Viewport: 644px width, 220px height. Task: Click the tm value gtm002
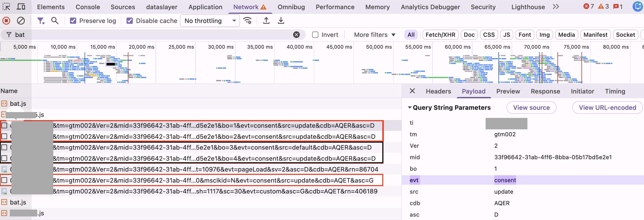pos(505,134)
